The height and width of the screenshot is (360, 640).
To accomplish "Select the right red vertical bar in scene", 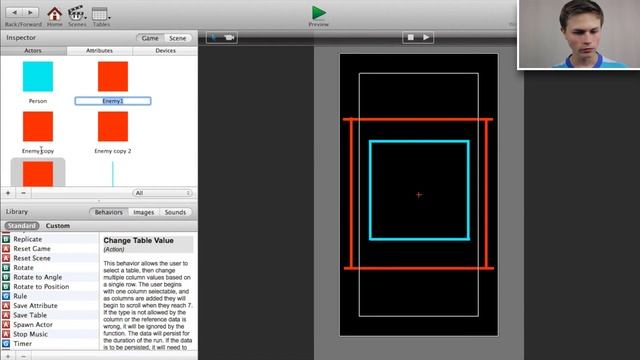I will tap(486, 193).
